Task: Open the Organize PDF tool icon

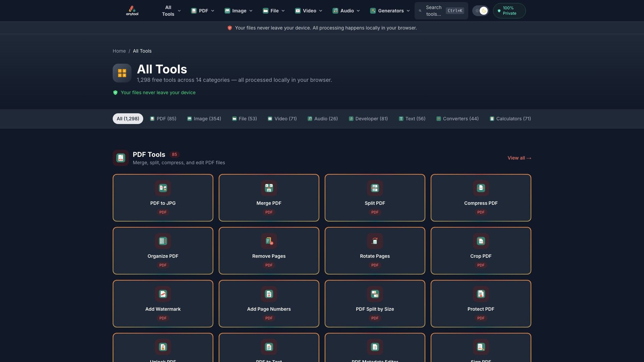Action: point(163,241)
